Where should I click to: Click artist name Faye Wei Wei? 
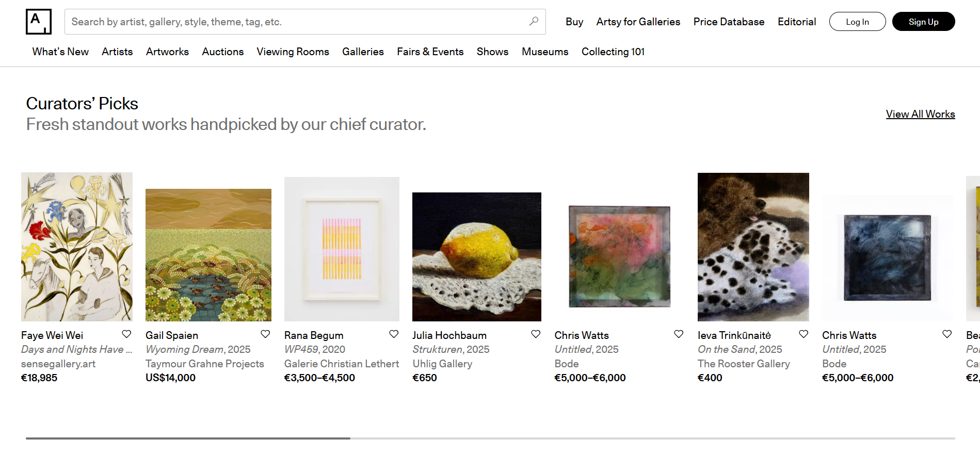pos(52,335)
